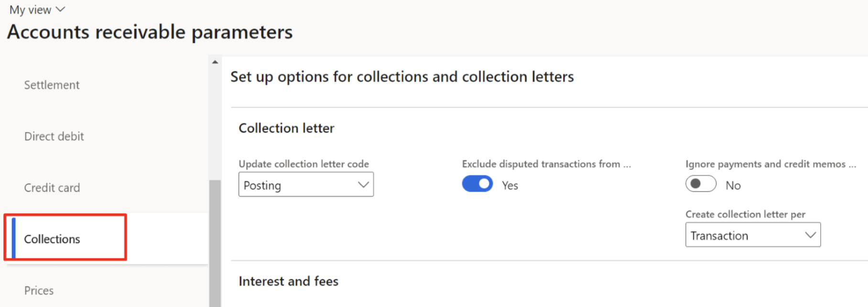
Task: Select the Credit card tab
Action: pyautogui.click(x=52, y=188)
